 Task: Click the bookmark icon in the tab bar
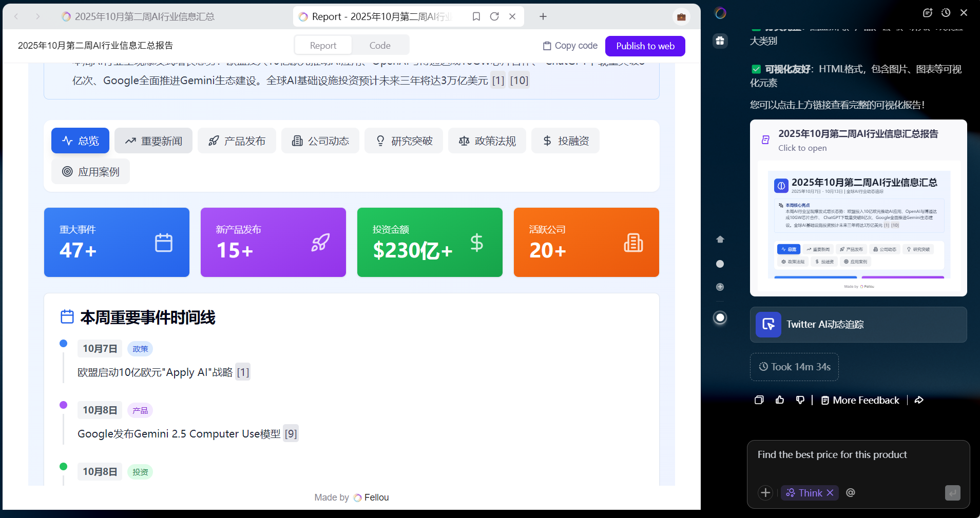point(476,16)
